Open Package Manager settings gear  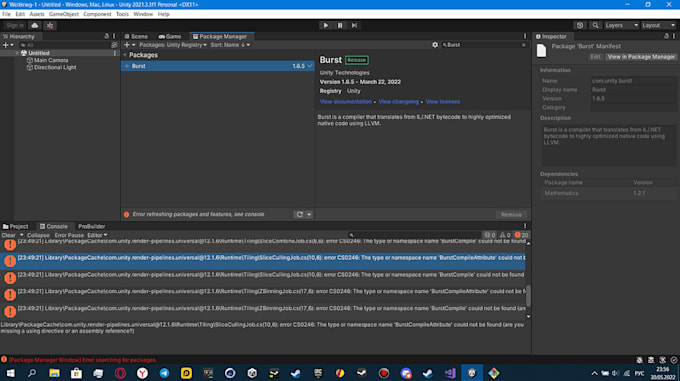pyautogui.click(x=435, y=45)
